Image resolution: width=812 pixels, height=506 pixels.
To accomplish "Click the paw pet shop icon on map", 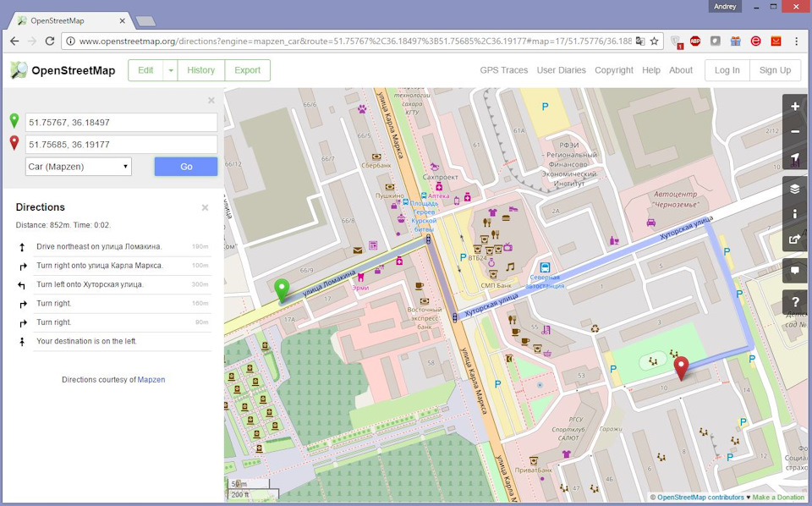I will (362, 109).
